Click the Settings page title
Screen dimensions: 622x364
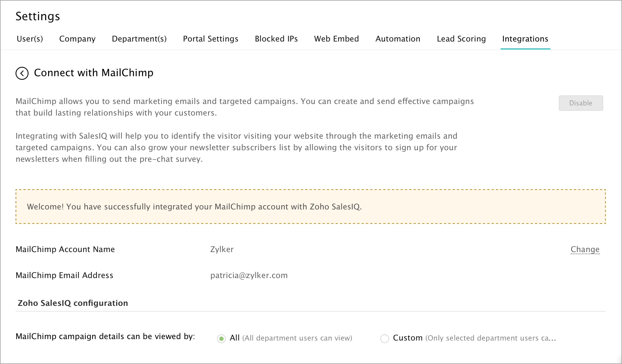(x=38, y=16)
